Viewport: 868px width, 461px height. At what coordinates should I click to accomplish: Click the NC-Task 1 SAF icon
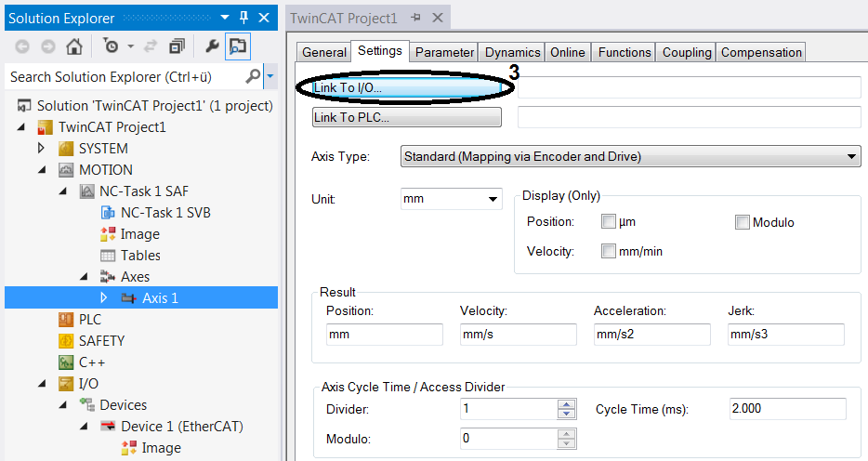(x=87, y=191)
